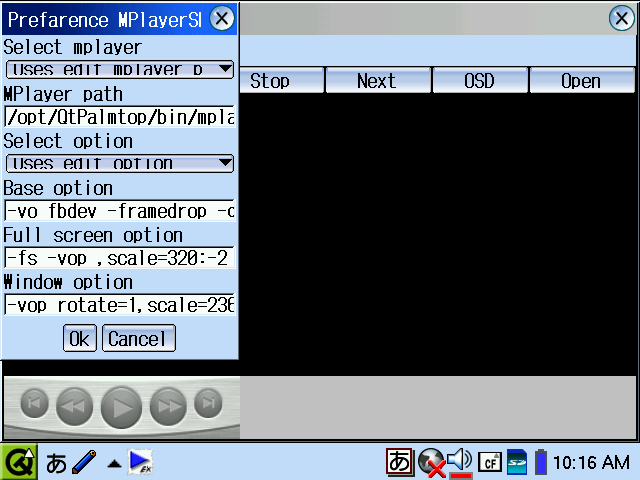Click the SD card tray icon
Viewport: 640px width, 480px height.
517,462
